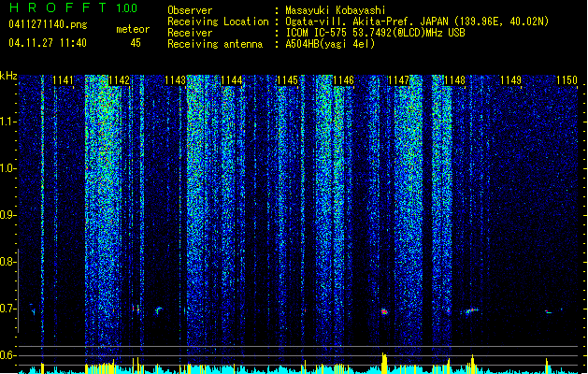Click the timestamp 04.11.27 11:40
Image resolution: width=588 pixels, height=374 pixels.
point(48,43)
